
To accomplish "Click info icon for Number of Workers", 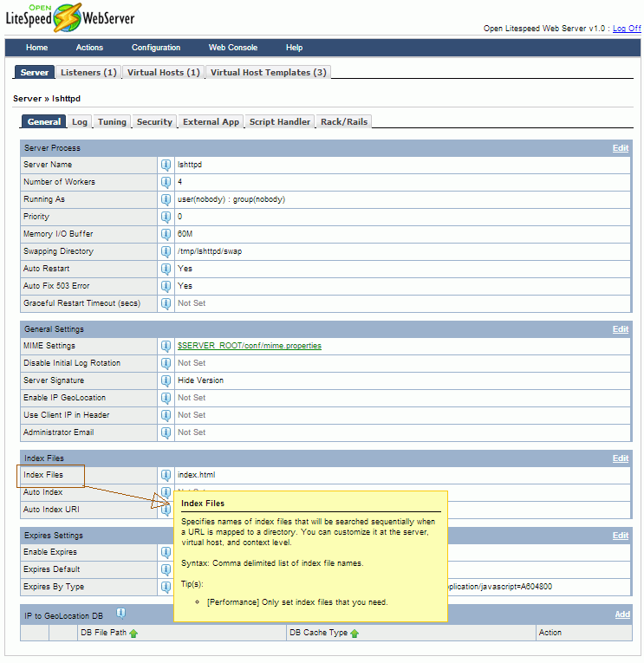I will pyautogui.click(x=166, y=182).
